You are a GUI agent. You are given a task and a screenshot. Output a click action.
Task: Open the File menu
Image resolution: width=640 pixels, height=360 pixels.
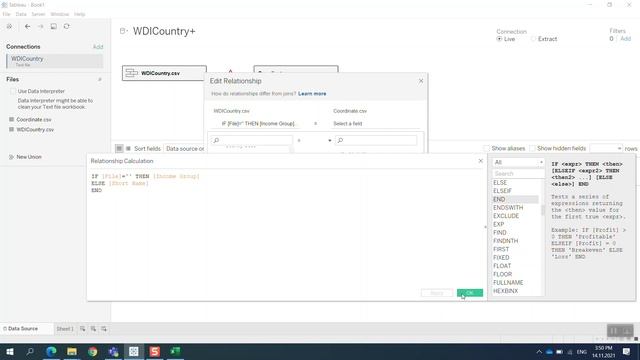pos(7,14)
